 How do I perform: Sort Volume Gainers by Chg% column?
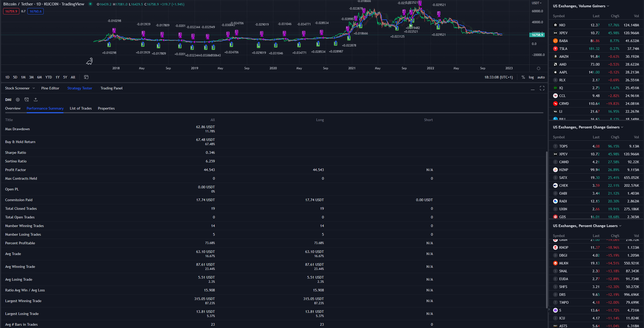(615, 16)
